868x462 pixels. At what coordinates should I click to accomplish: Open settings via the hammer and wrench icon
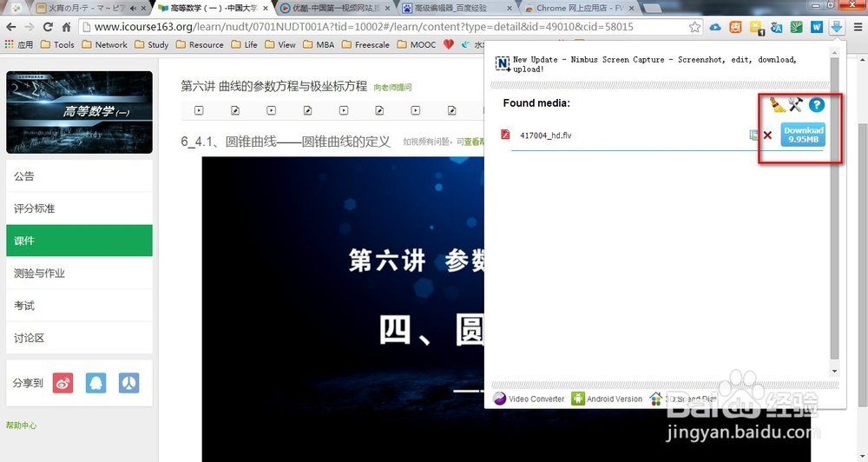[x=795, y=104]
